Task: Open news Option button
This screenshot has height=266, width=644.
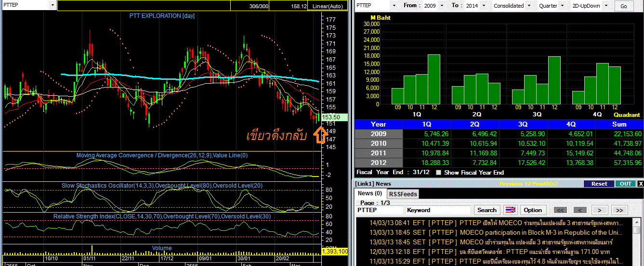Action: [x=533, y=210]
